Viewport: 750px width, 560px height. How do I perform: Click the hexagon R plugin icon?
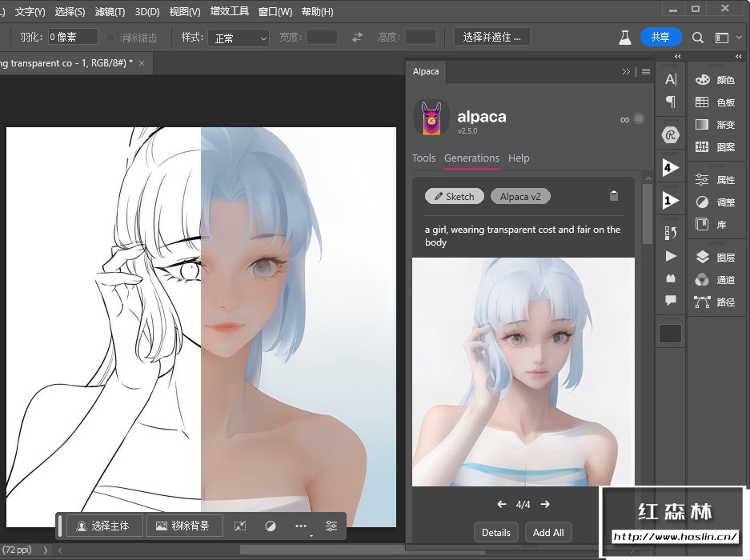point(671,135)
